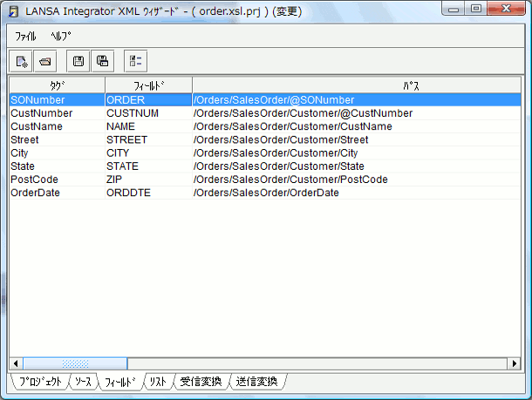Click the ORDER field cell

(148, 100)
